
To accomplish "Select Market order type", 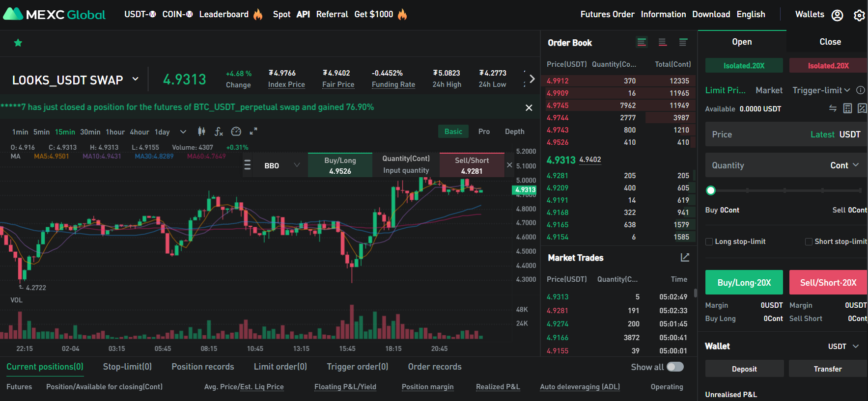I will pyautogui.click(x=769, y=90).
